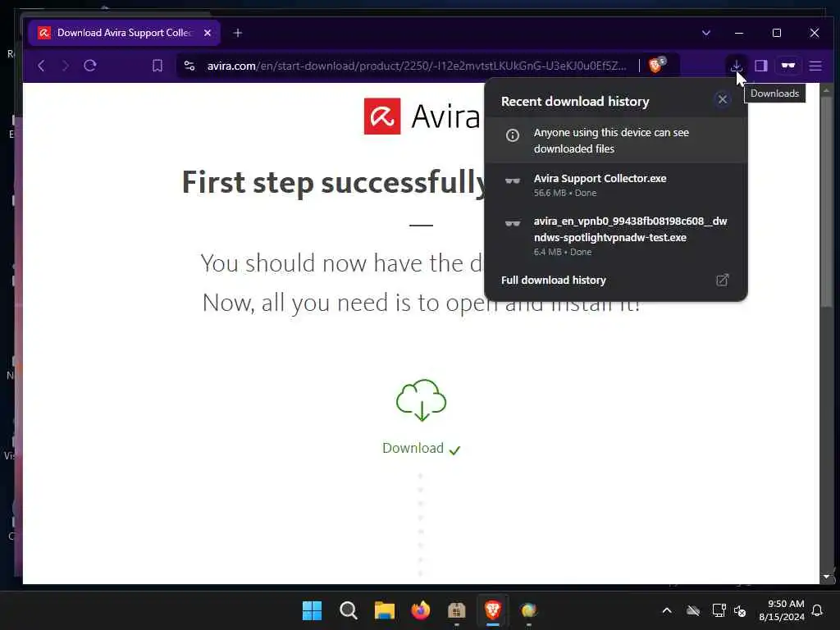Open Brave Leo glasses icon in toolbar
The image size is (840, 630).
(787, 66)
